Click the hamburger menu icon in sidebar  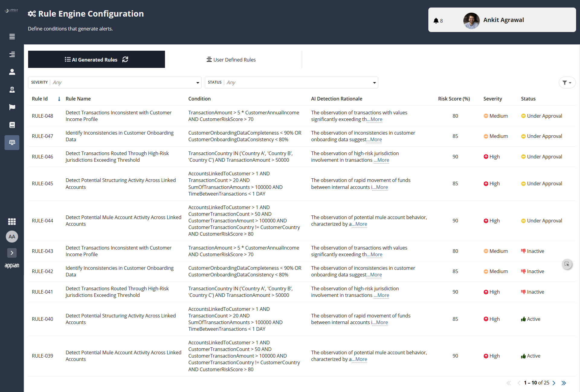click(x=12, y=37)
